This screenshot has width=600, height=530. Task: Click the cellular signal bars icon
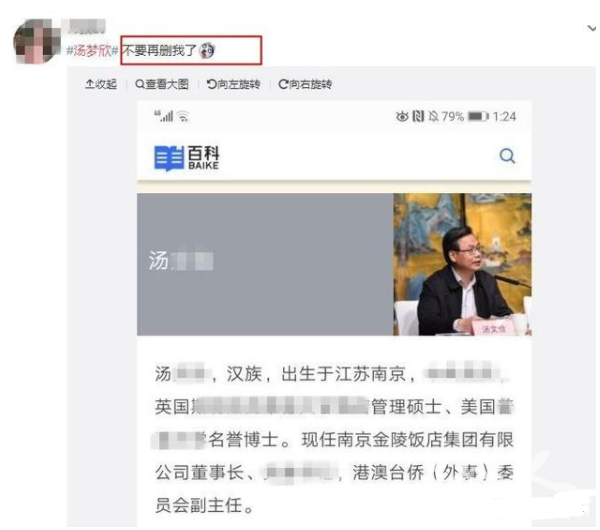point(164,116)
